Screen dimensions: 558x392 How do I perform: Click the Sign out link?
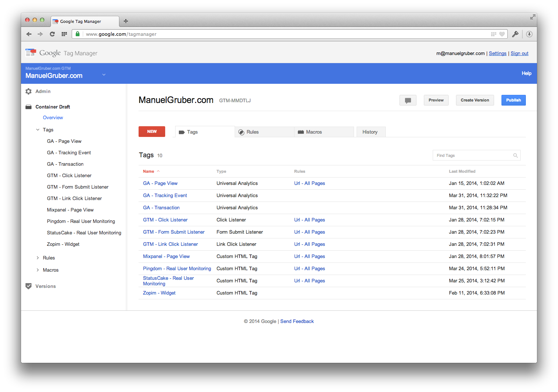coord(520,54)
